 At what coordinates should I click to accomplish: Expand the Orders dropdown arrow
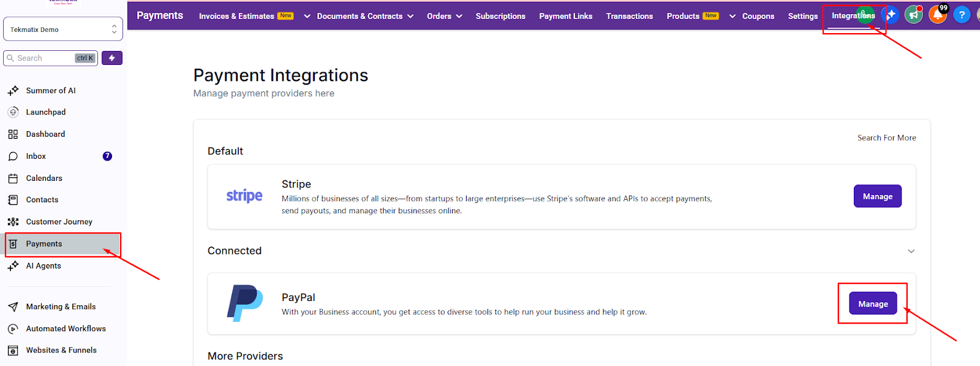pos(459,16)
